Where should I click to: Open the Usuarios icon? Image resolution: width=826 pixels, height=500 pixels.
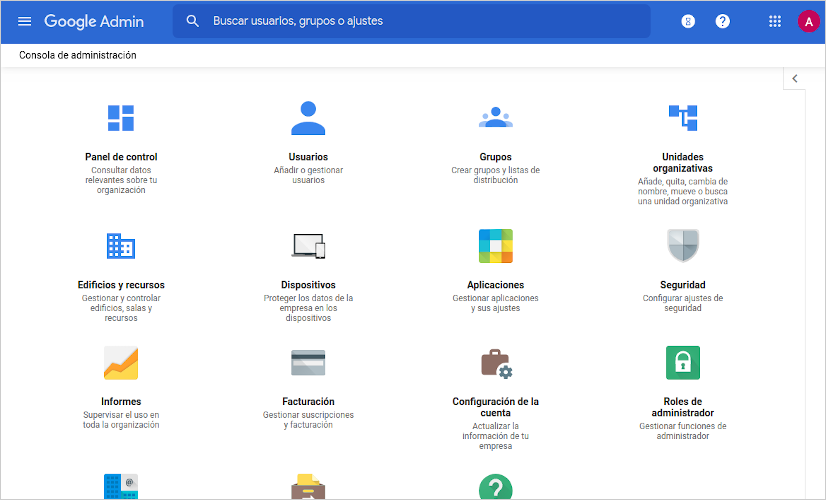tap(308, 118)
